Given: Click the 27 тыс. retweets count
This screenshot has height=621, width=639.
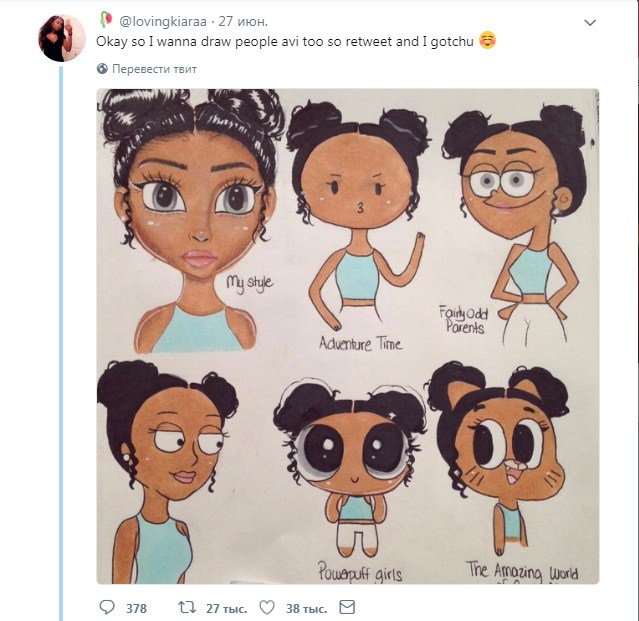Looking at the screenshot, I should click(x=227, y=608).
